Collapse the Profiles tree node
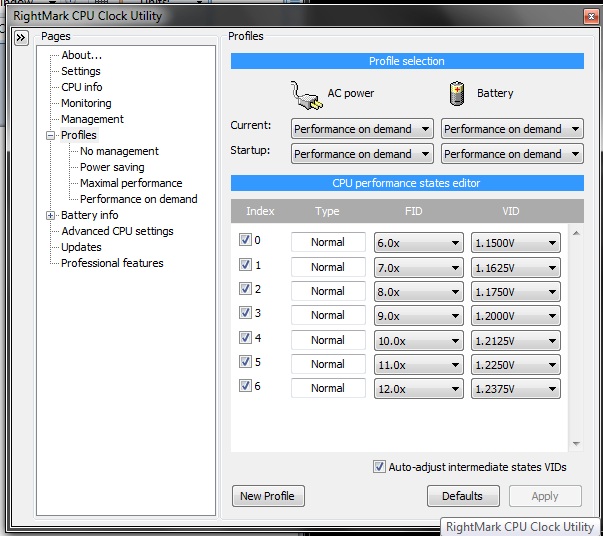The height and width of the screenshot is (536, 603). point(50,135)
